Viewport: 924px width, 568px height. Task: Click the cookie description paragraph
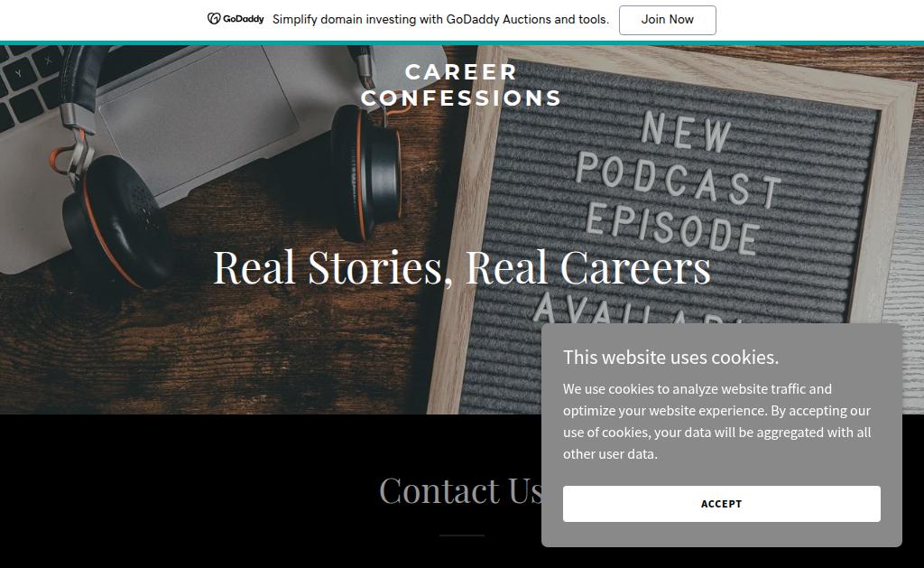[x=716, y=421]
